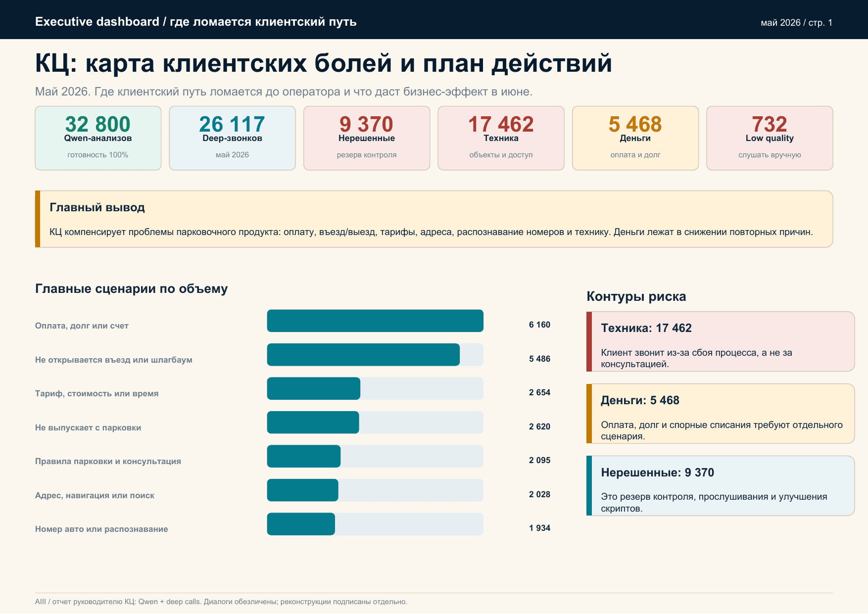Select the 'Тариф, стоимость или время' label
This screenshot has width=868, height=614.
pyautogui.click(x=97, y=393)
